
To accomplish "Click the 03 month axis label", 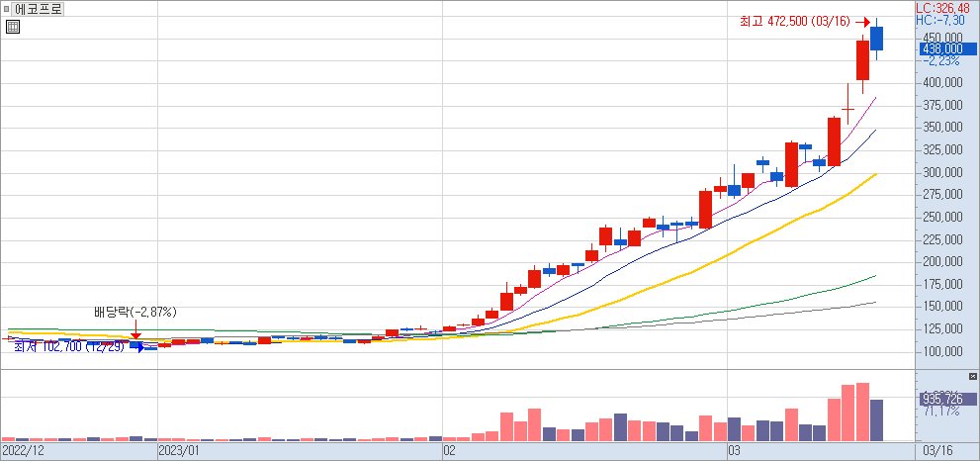I will [x=734, y=450].
